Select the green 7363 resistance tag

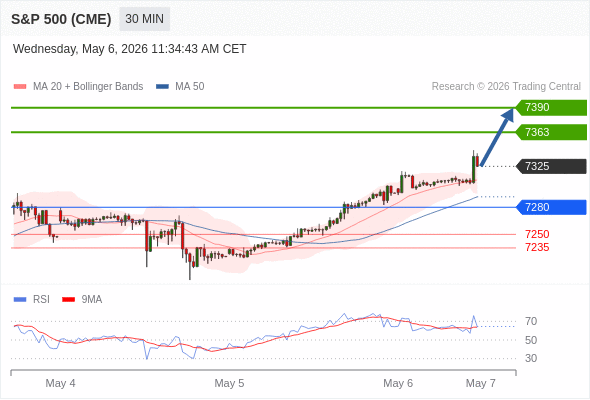[551, 132]
